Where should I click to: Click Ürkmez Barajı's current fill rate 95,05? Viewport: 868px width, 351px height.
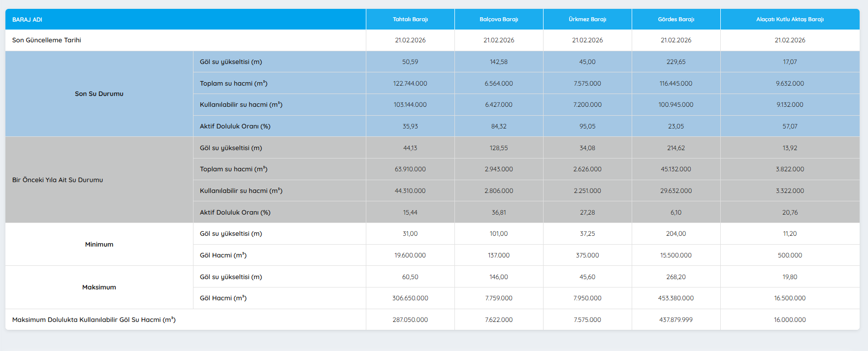pyautogui.click(x=587, y=127)
